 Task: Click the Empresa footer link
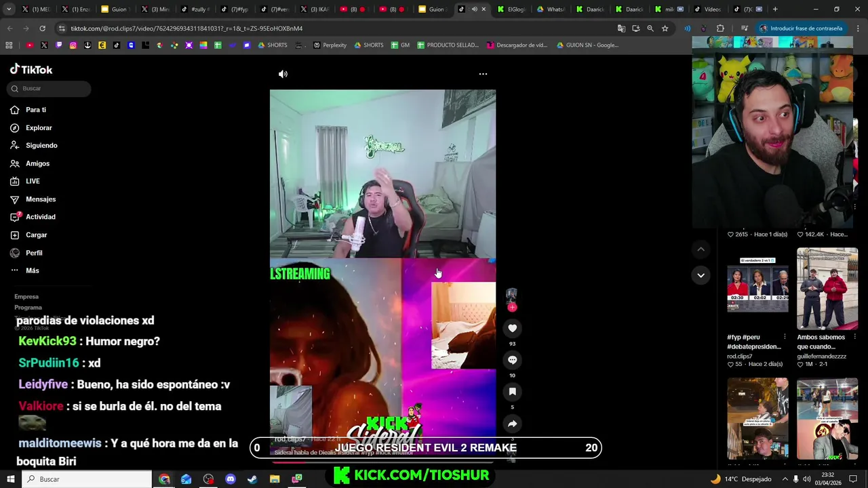26,297
